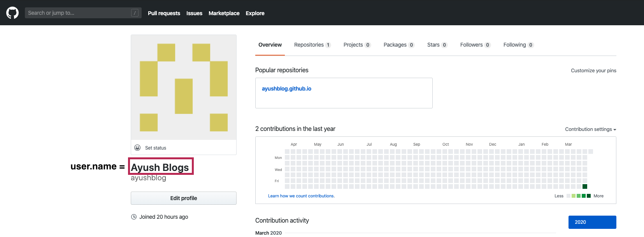This screenshot has width=644, height=237.
Task: Go to Marketplace
Action: coord(224,13)
